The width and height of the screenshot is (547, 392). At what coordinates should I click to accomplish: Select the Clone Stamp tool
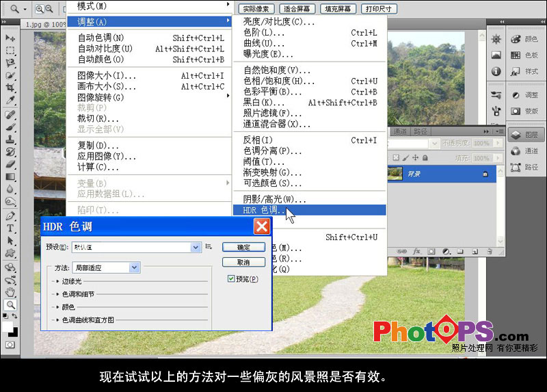pyautogui.click(x=10, y=140)
